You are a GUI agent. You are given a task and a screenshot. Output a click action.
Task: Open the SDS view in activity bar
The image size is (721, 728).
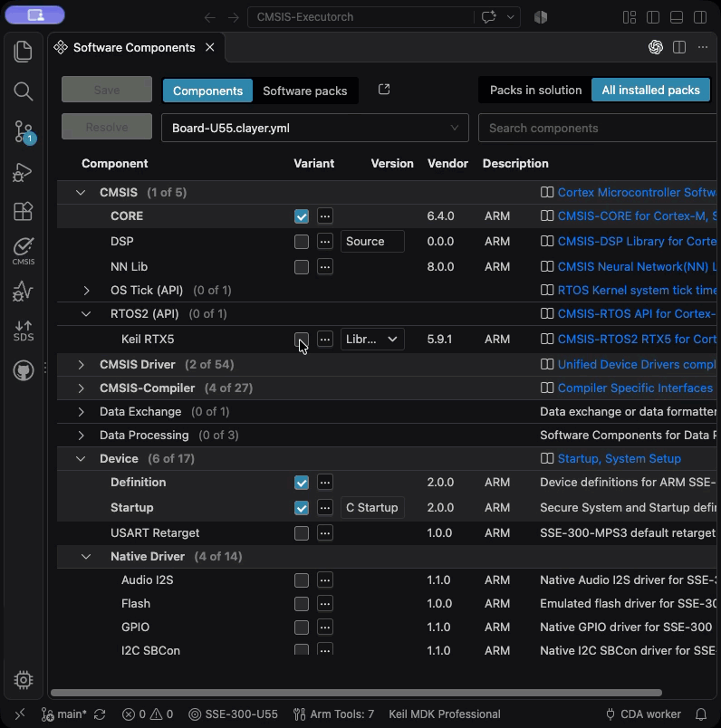23,331
